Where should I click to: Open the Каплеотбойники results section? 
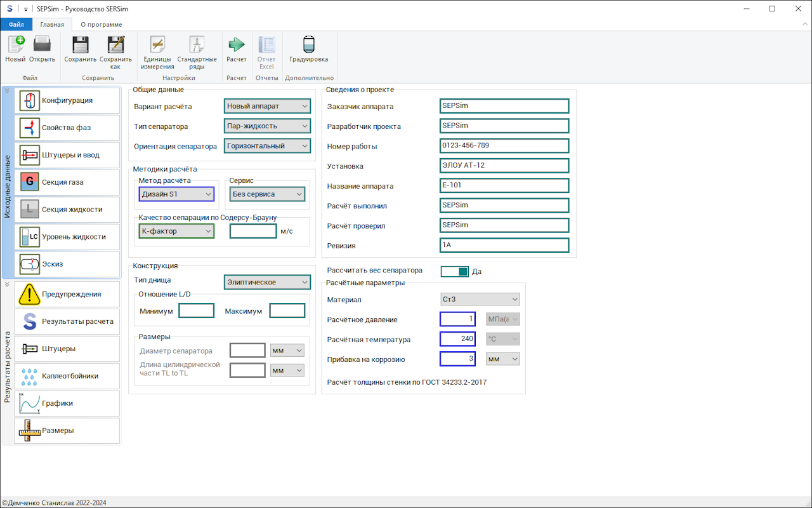click(67, 376)
